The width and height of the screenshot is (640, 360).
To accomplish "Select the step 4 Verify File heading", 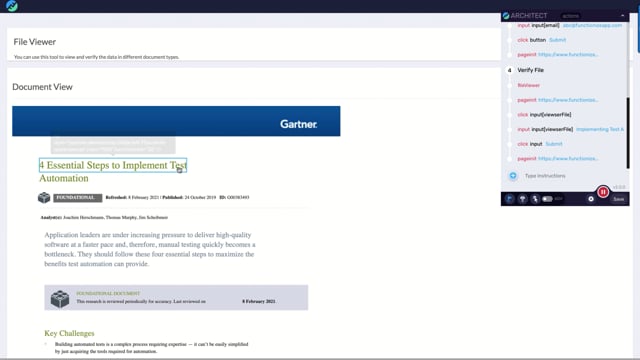I will 530,70.
